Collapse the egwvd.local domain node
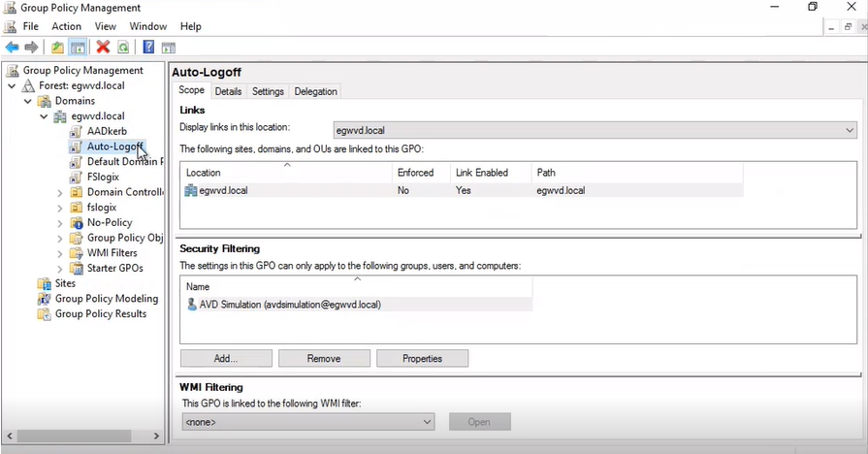This screenshot has width=868, height=454. pos(44,116)
